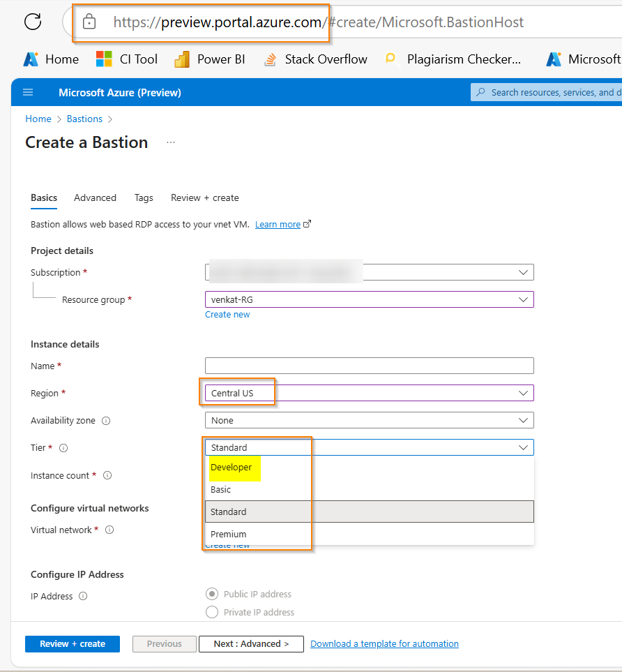The height and width of the screenshot is (672, 622).
Task: Open the Home bookmark with Azure icon
Action: [x=52, y=59]
